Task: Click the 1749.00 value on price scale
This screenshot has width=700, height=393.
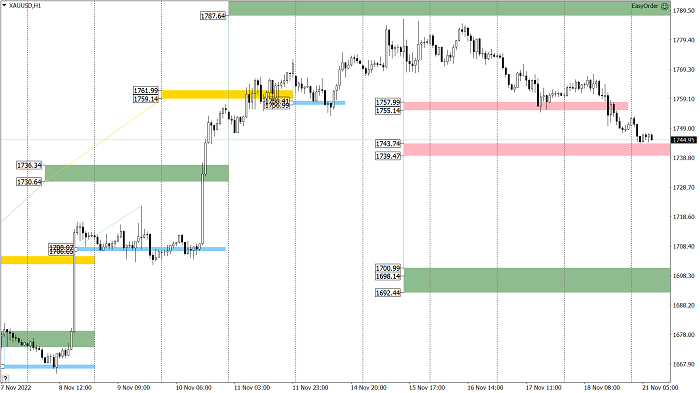Action: tap(683, 129)
